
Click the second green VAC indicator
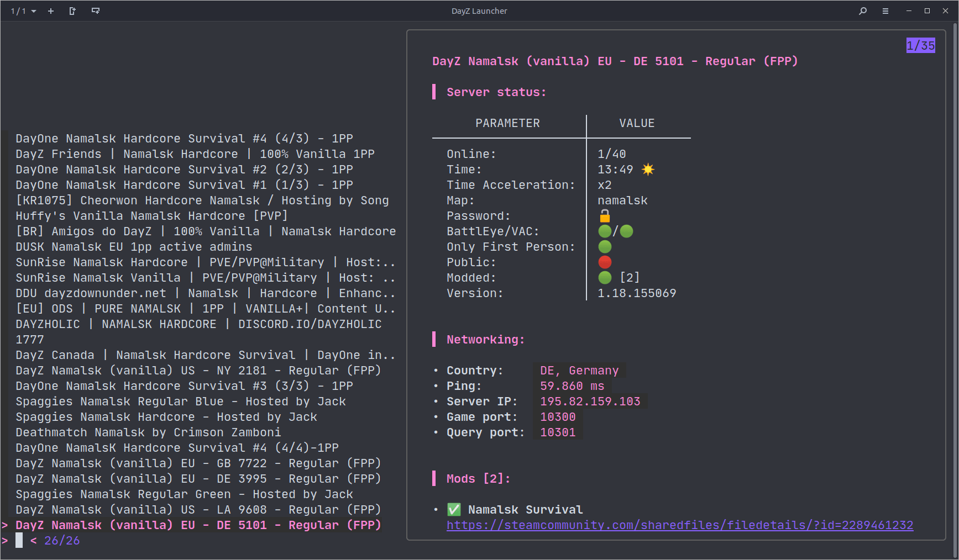pyautogui.click(x=626, y=231)
